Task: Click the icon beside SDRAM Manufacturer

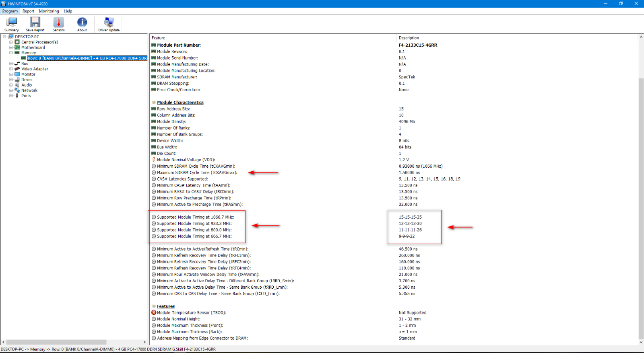Action: coord(154,77)
